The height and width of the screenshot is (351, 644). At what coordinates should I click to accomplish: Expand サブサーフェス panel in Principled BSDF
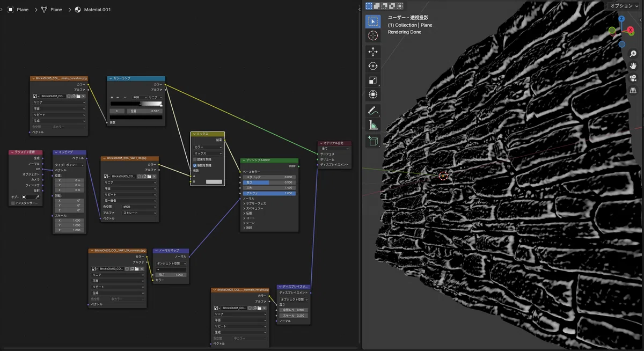[x=255, y=203]
